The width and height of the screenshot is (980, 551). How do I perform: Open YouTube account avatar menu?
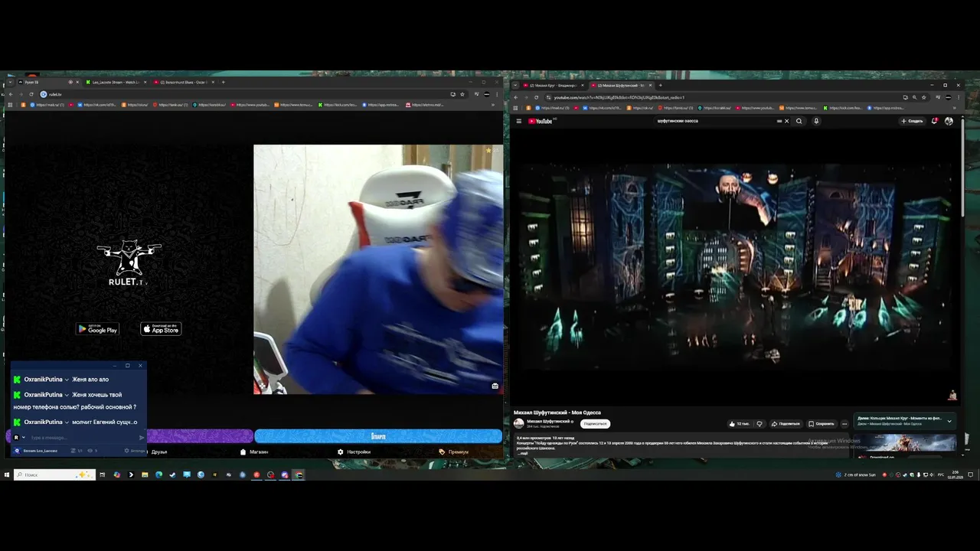949,121
